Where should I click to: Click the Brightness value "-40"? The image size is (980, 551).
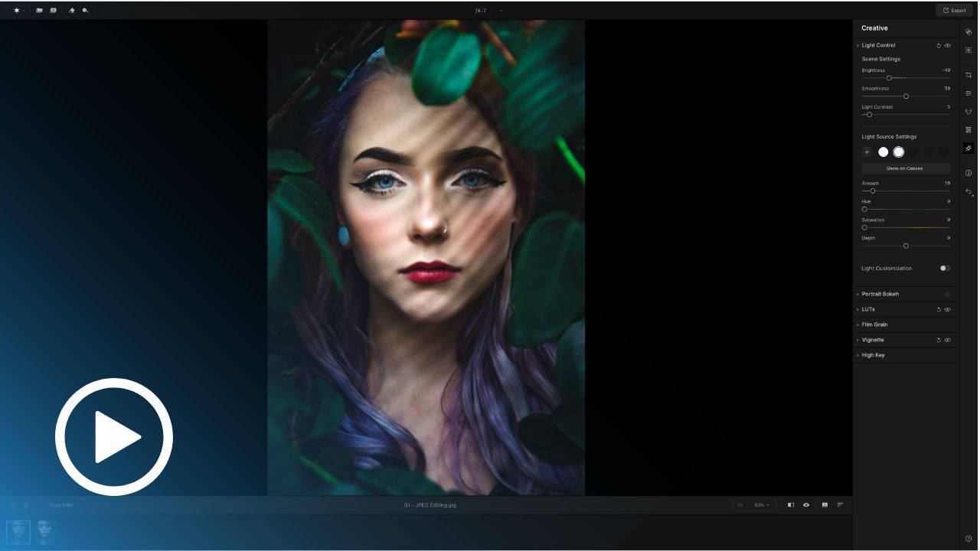click(x=946, y=70)
